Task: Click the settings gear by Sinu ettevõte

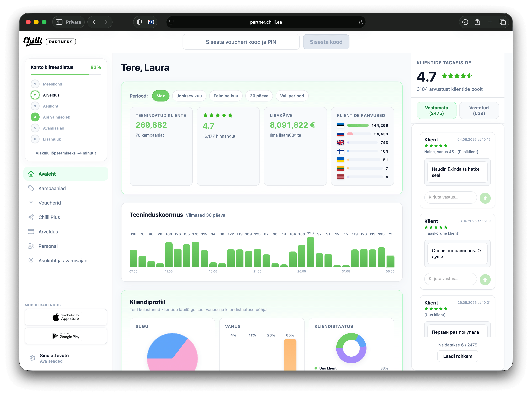Action: (32, 358)
